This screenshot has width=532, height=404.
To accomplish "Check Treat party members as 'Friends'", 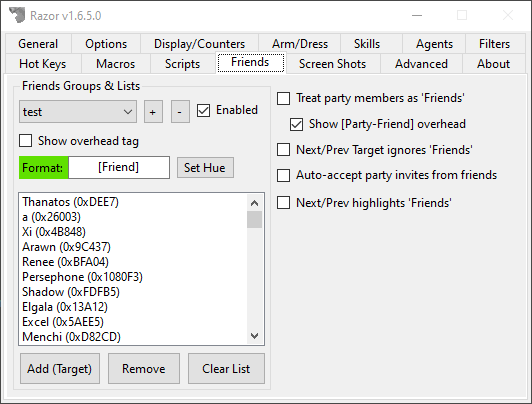I will pos(284,98).
